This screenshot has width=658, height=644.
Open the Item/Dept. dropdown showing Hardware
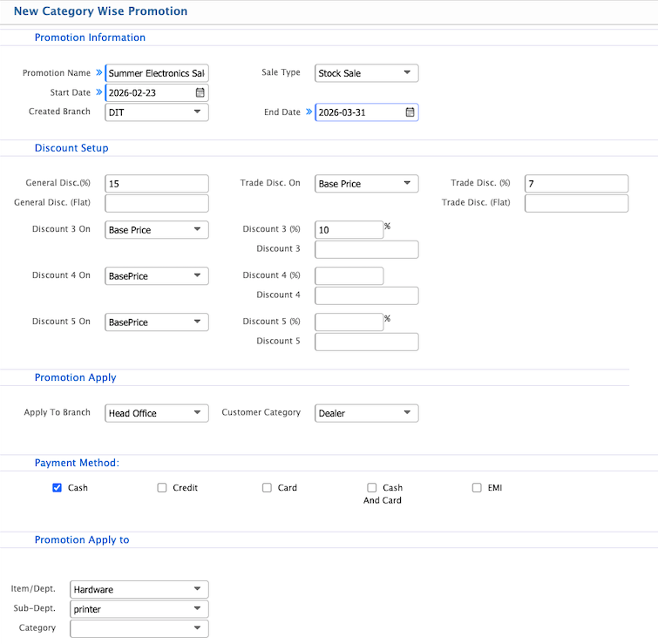(x=139, y=590)
